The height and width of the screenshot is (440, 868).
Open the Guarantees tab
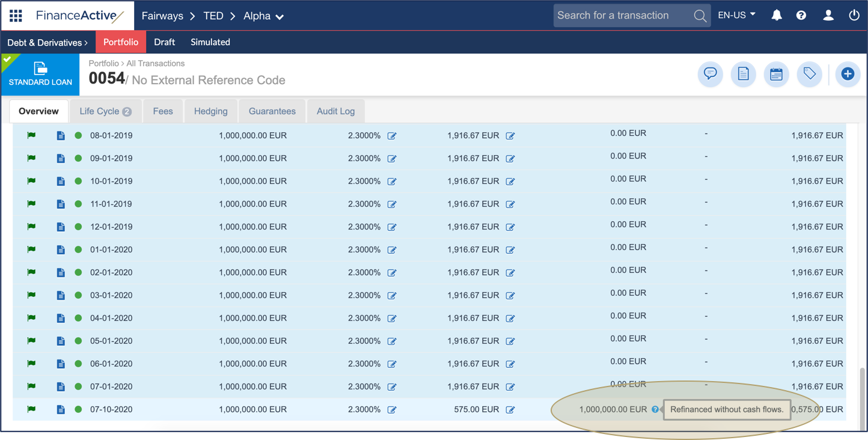coord(272,111)
